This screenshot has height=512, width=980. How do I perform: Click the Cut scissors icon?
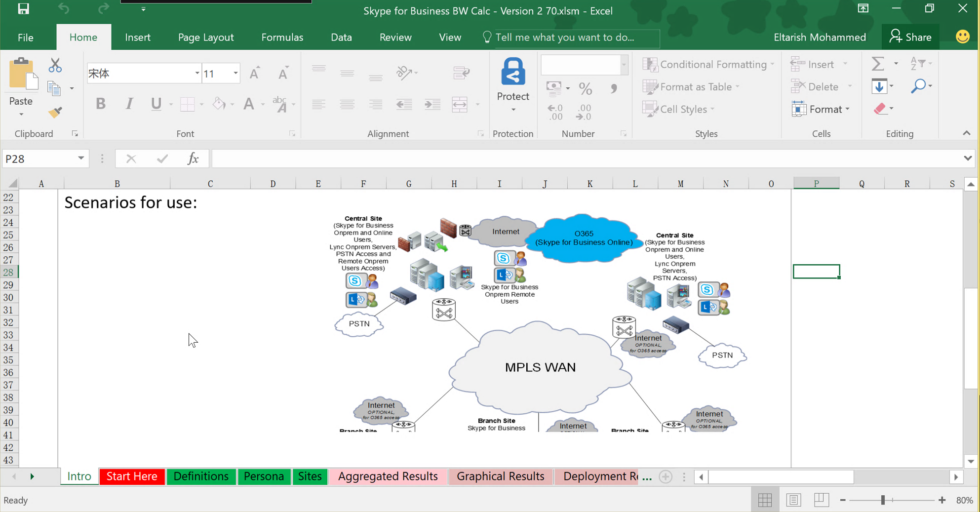55,65
